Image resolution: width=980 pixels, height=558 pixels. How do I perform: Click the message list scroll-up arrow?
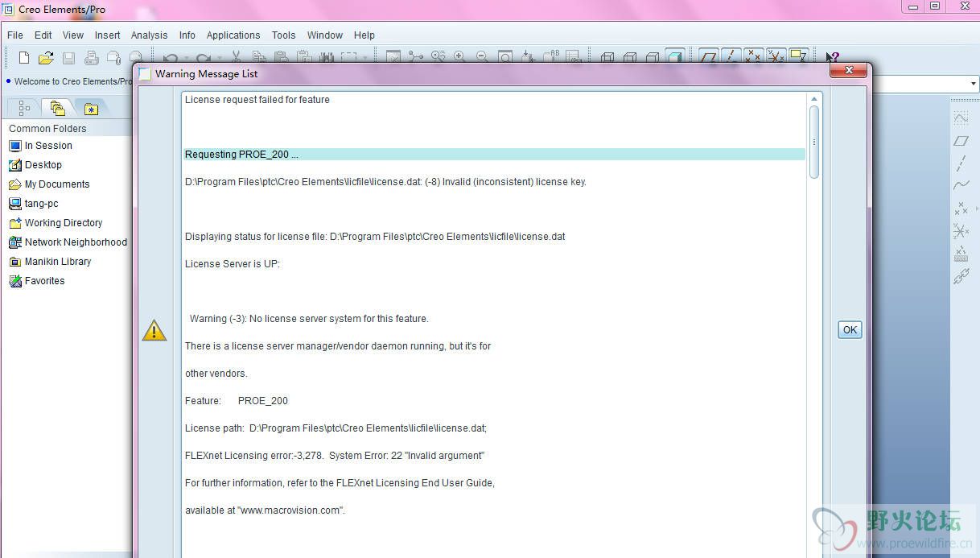point(814,99)
